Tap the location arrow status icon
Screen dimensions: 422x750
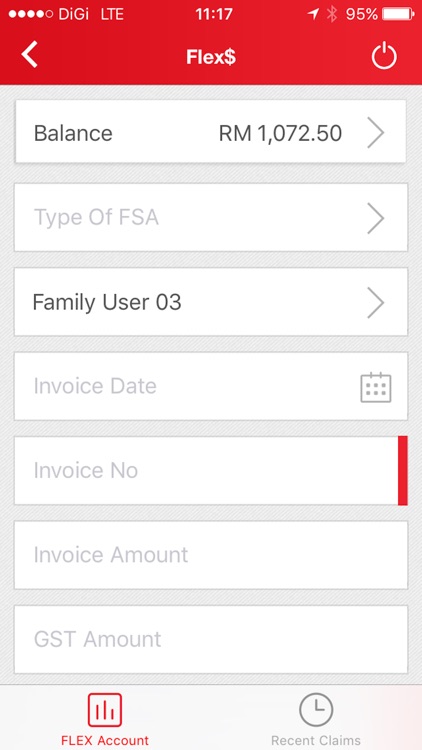click(x=313, y=14)
